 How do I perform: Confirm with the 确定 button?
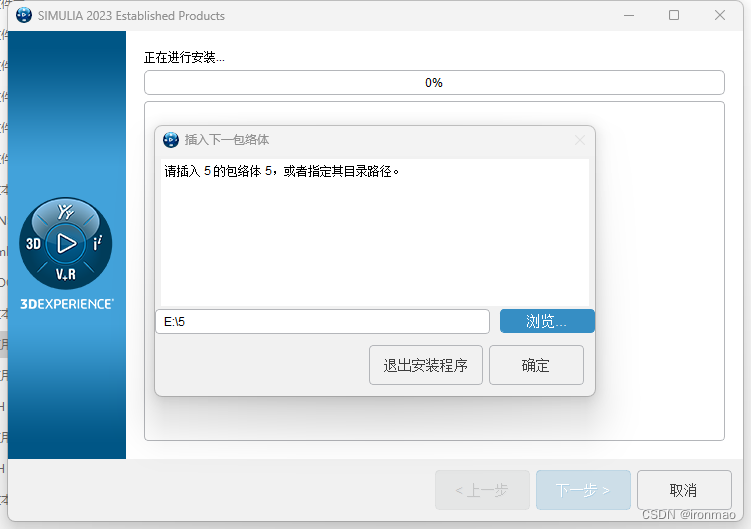536,365
